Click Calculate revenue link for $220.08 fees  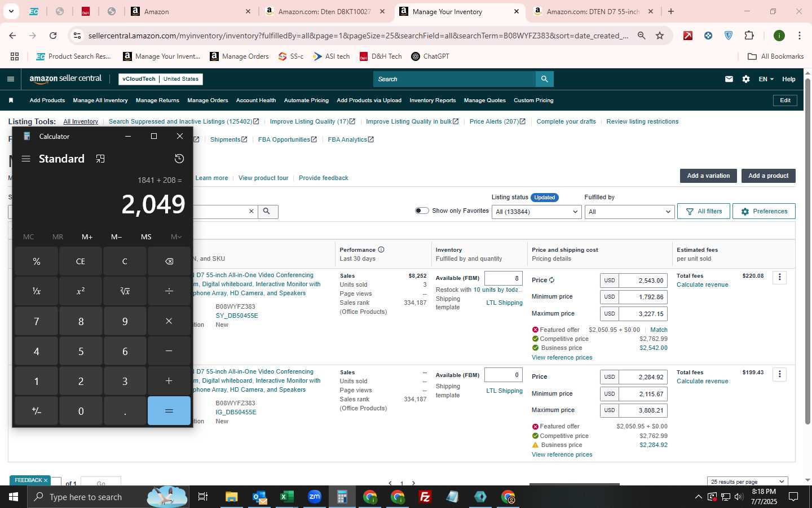tap(702, 285)
